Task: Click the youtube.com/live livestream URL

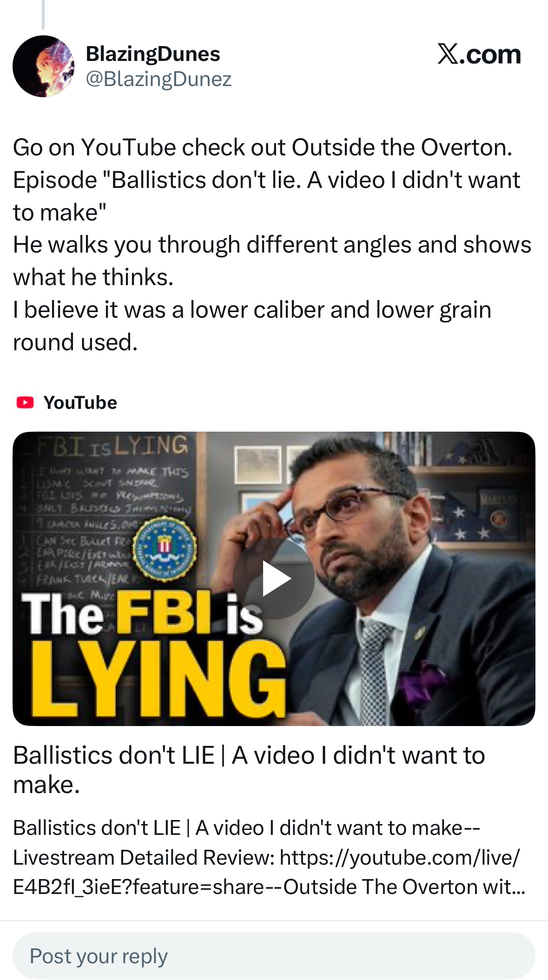Action: point(400,857)
